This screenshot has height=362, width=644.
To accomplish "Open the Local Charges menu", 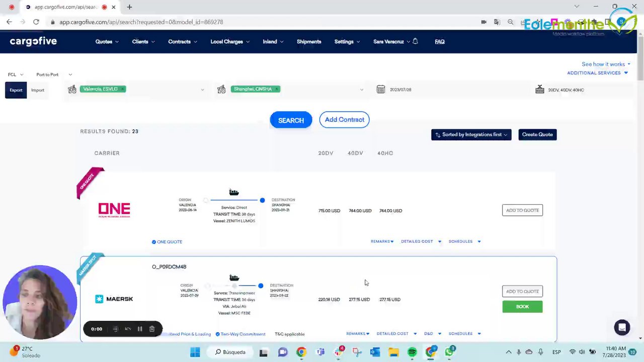I will click(230, 42).
